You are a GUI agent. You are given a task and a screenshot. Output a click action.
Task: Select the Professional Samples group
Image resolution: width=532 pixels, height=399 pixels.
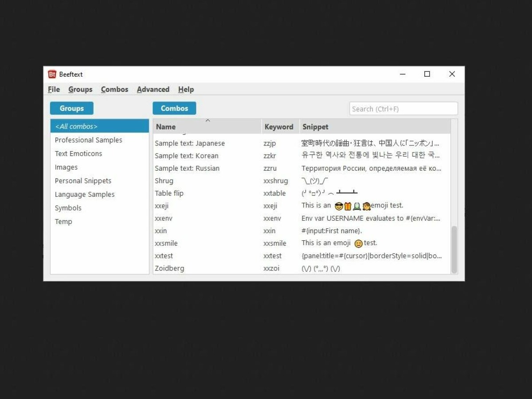click(88, 140)
